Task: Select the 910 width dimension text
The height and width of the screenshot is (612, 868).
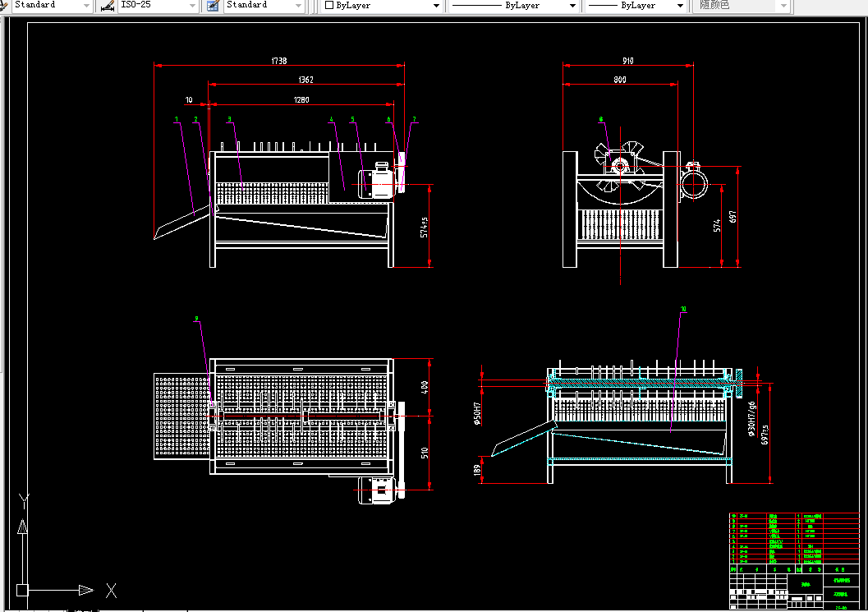Action: tap(627, 60)
